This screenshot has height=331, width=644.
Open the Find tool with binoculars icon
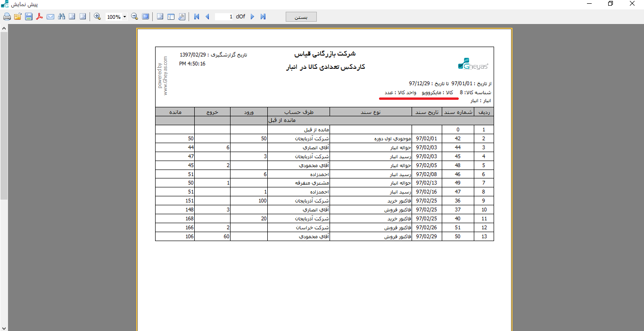61,16
